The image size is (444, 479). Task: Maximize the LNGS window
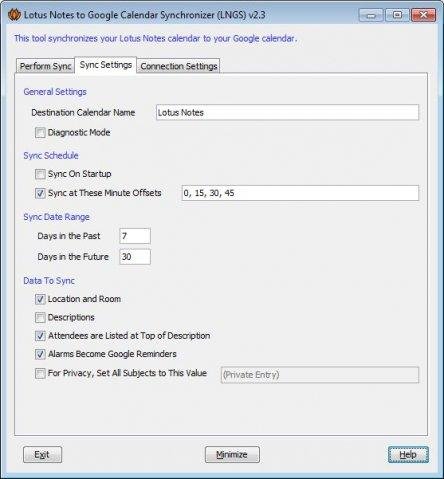397,15
